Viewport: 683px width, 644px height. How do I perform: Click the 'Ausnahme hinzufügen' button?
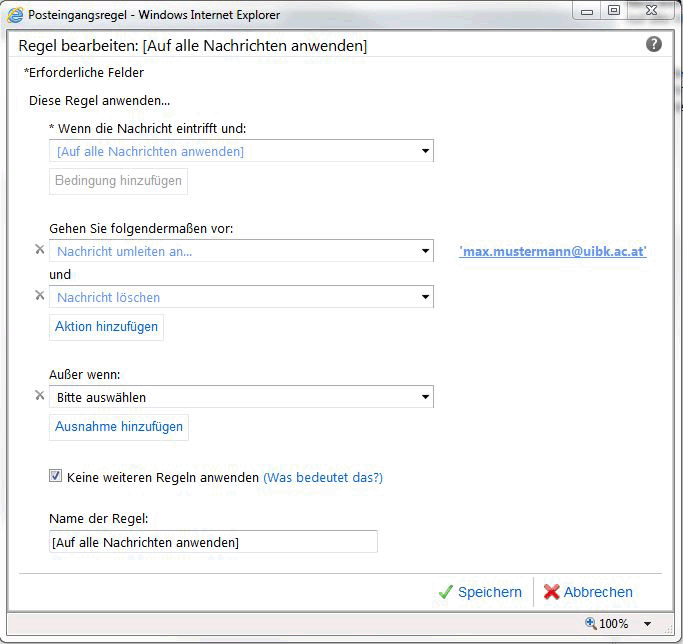[x=119, y=427]
